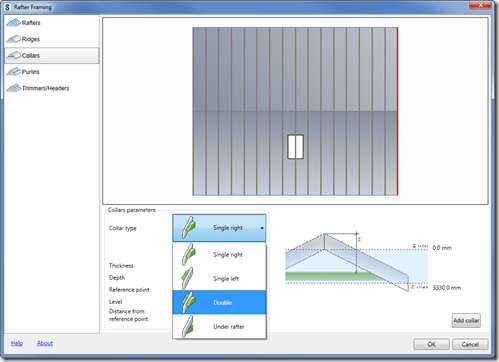Select the Single left dropdown entry
The image size is (499, 362).
(219, 278)
